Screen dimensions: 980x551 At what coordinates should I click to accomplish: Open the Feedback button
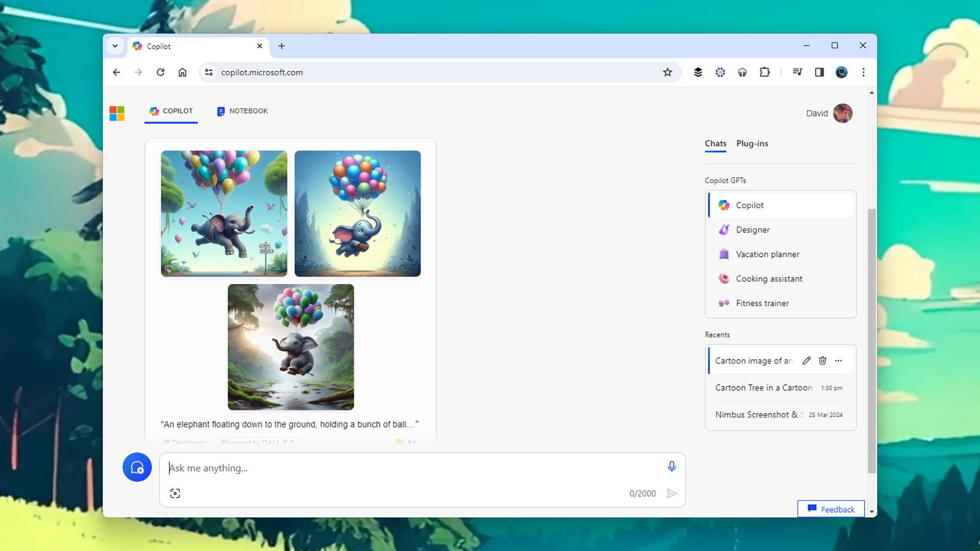[x=831, y=509]
